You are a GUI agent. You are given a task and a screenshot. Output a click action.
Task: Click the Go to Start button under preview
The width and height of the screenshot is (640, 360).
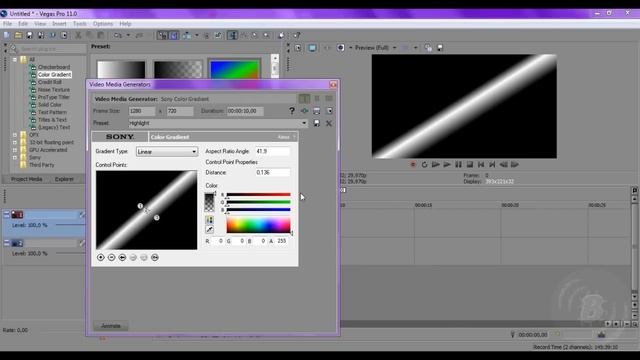point(481,164)
